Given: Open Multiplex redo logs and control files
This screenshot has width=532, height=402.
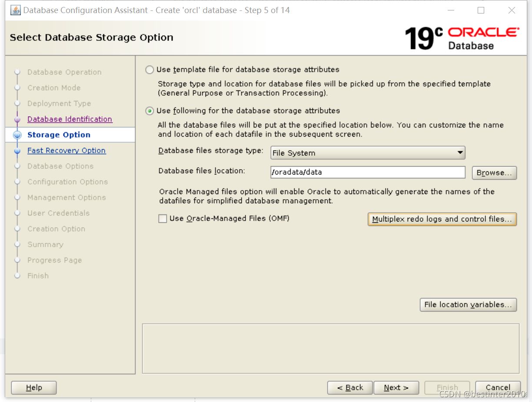Looking at the screenshot, I should (442, 219).
